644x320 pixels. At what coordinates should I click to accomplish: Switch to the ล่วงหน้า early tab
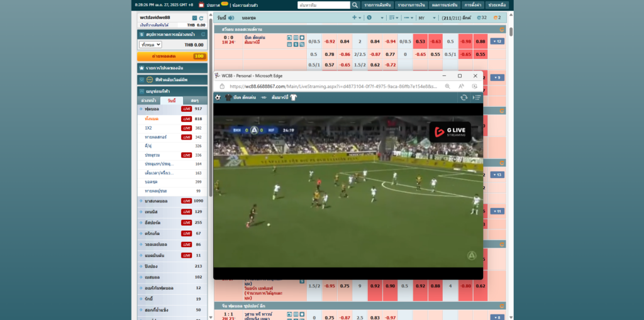tap(148, 101)
